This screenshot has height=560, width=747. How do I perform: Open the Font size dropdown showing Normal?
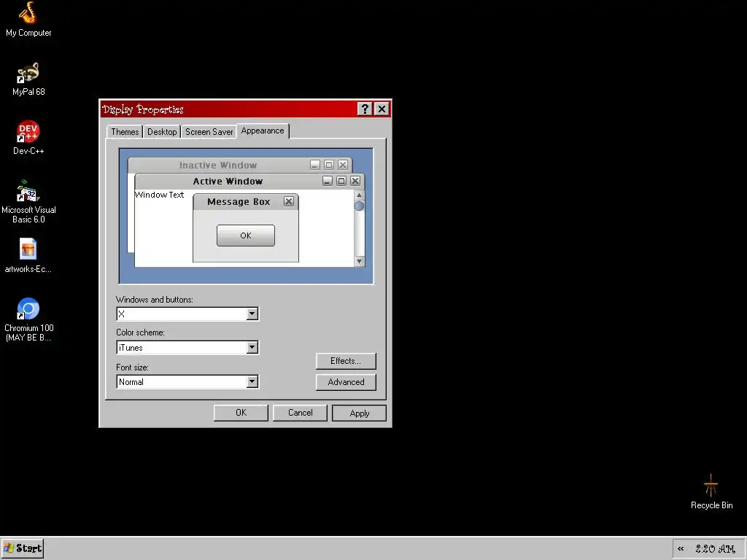click(x=252, y=382)
